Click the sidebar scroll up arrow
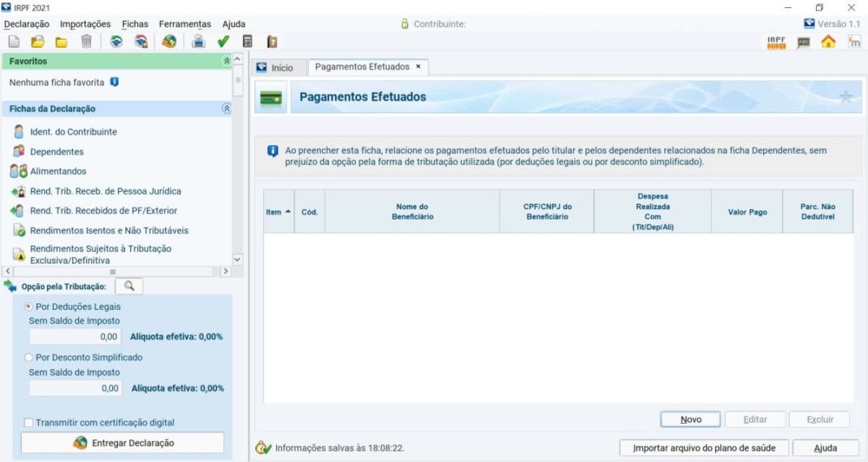868x462 pixels. (237, 59)
